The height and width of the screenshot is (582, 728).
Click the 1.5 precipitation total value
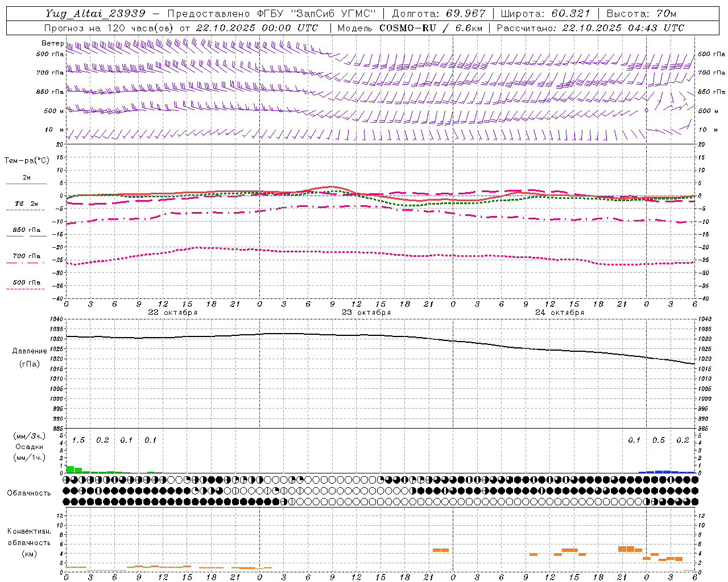point(78,440)
